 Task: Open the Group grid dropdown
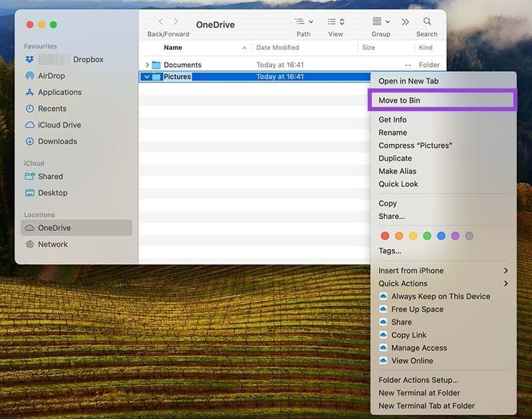tap(381, 22)
